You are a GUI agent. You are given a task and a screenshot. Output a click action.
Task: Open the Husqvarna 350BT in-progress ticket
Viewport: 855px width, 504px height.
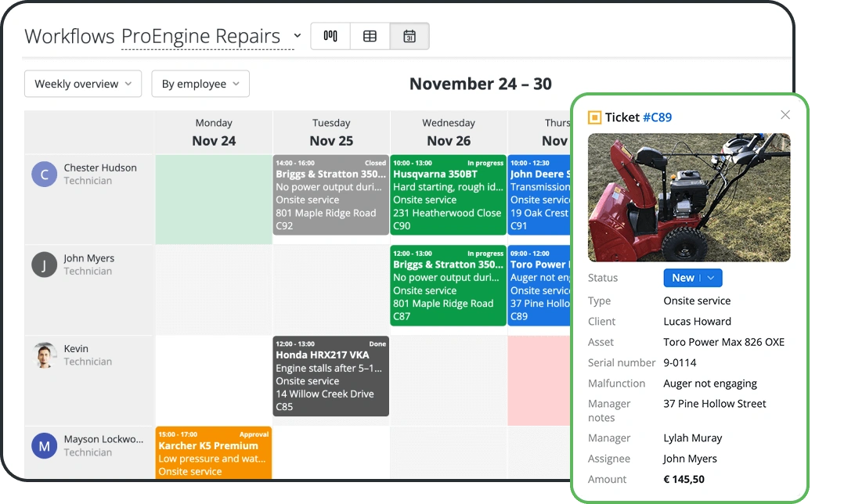tap(448, 195)
